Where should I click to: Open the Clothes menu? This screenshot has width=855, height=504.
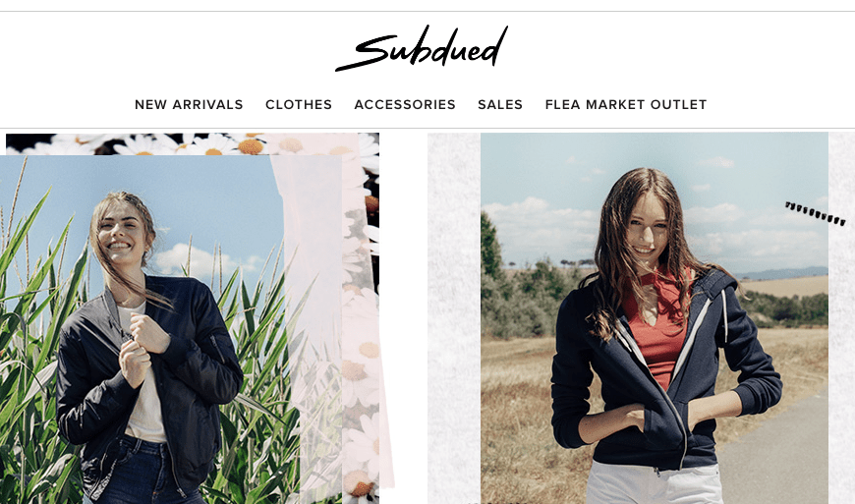(x=299, y=104)
